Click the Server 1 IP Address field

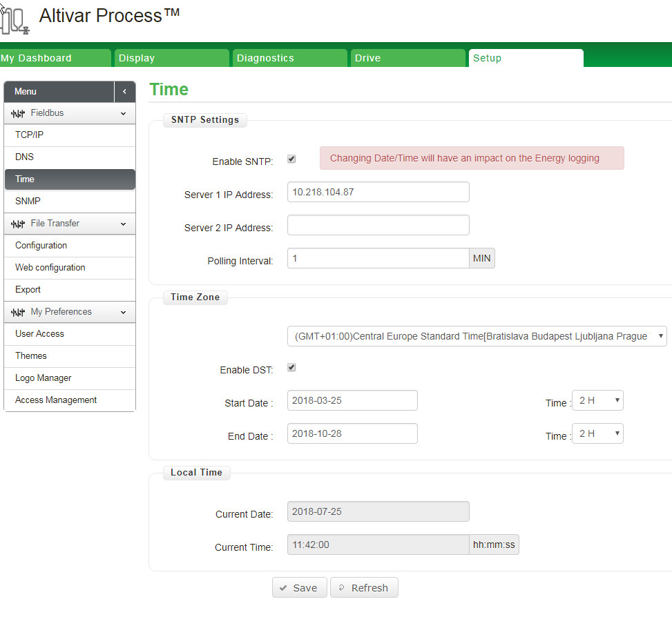(378, 192)
